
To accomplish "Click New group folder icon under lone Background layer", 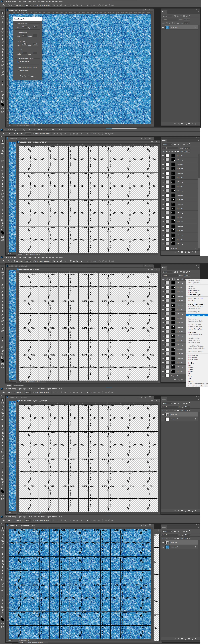I will click(x=189, y=123).
